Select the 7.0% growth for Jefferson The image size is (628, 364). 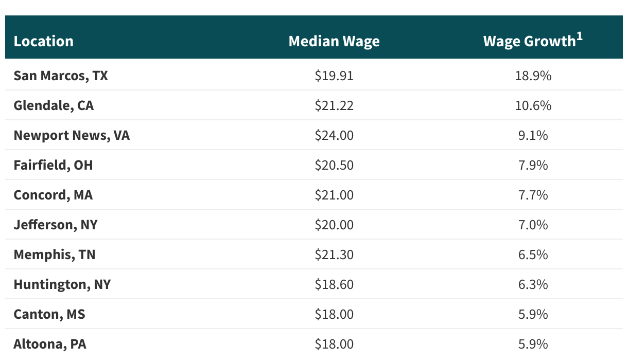(533, 225)
